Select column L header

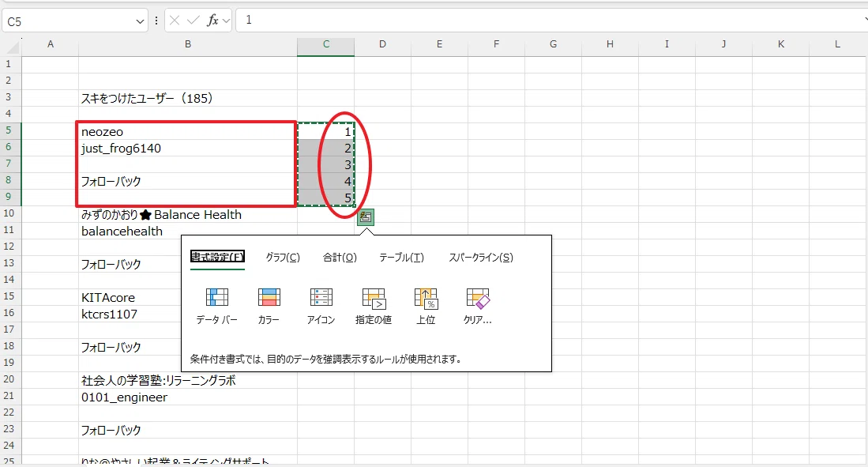coord(837,44)
